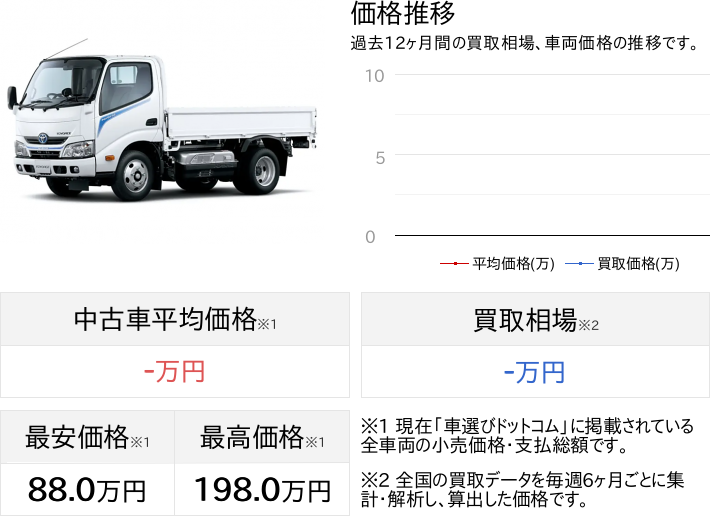
Task: Click the ※2 footnote about 買取データ
Action: tap(522, 489)
